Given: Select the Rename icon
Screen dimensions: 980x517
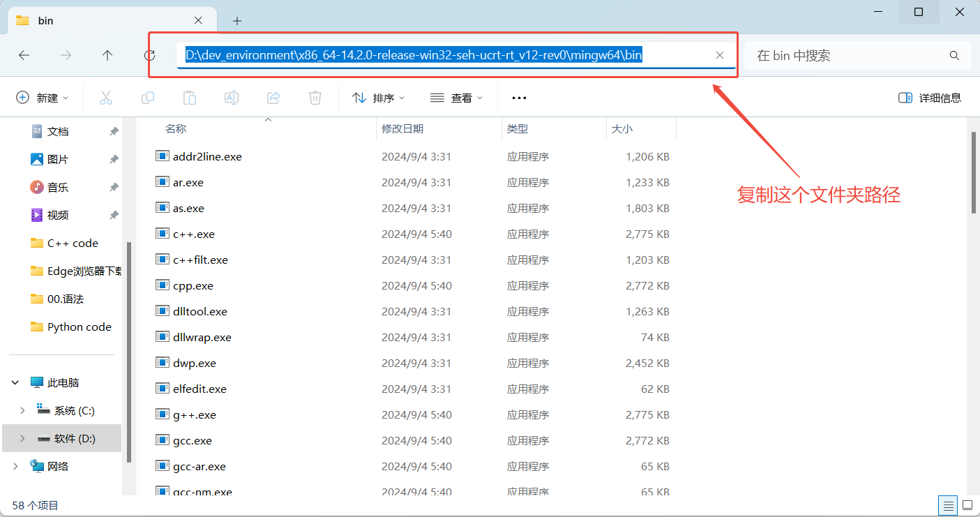Looking at the screenshot, I should pyautogui.click(x=231, y=98).
